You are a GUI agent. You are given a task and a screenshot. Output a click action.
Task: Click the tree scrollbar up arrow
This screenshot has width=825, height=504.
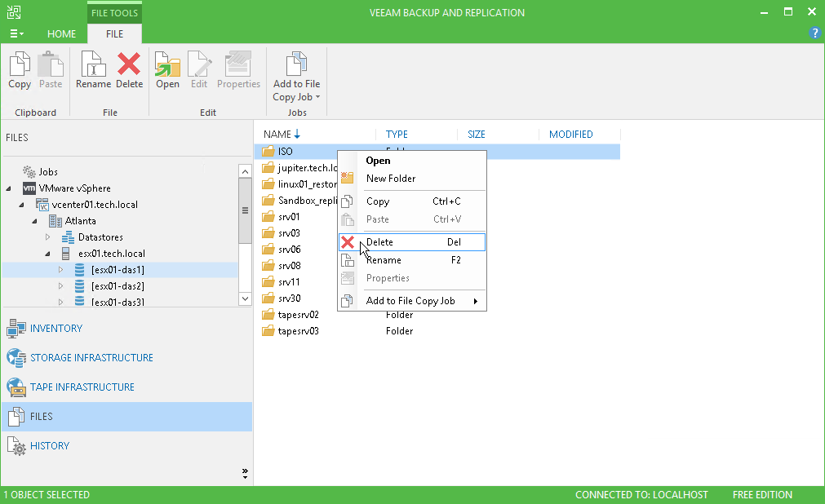click(245, 171)
